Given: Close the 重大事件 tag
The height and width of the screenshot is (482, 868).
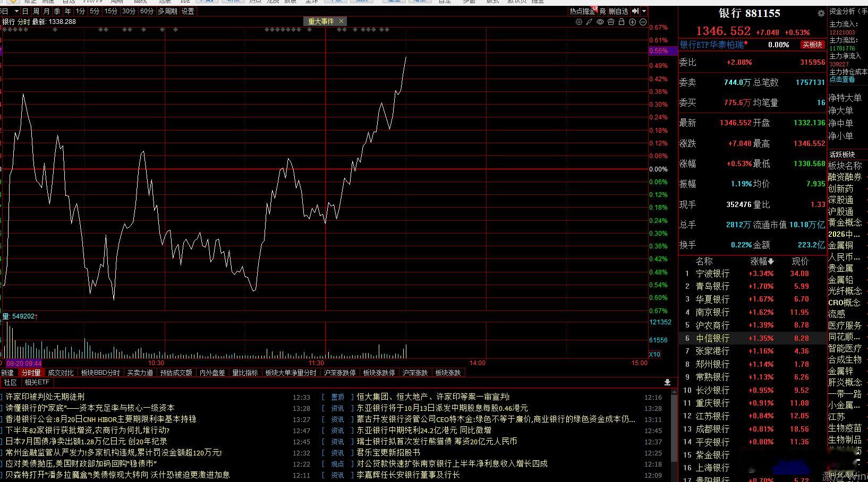Looking at the screenshot, I should coord(341,21).
